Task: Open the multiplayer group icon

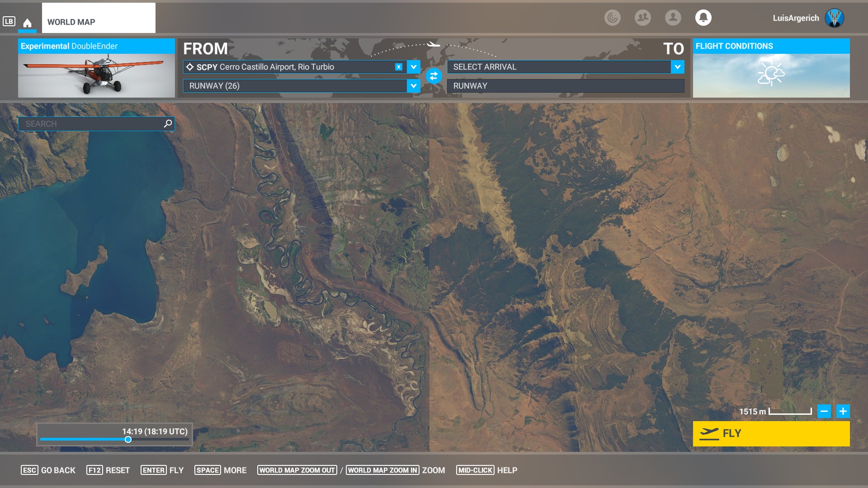Action: (642, 18)
